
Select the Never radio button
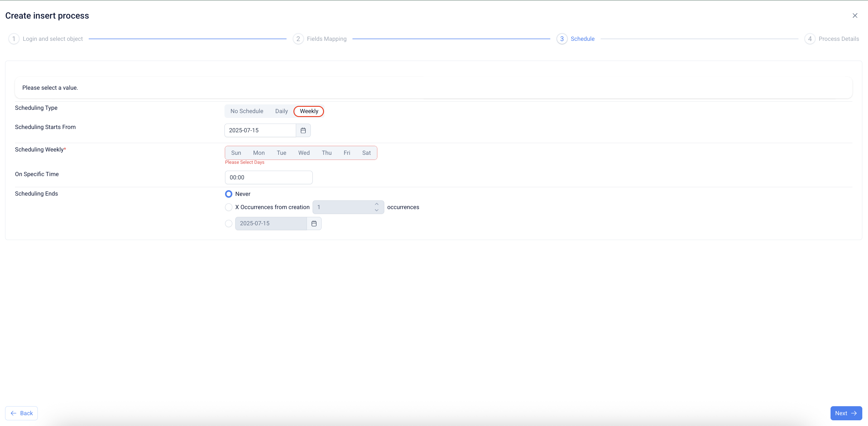coord(228,194)
